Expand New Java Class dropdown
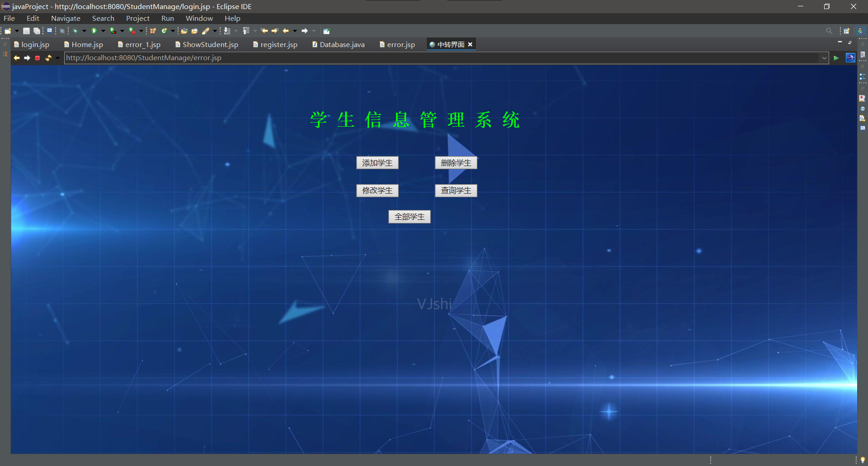The image size is (868, 466). point(173,31)
